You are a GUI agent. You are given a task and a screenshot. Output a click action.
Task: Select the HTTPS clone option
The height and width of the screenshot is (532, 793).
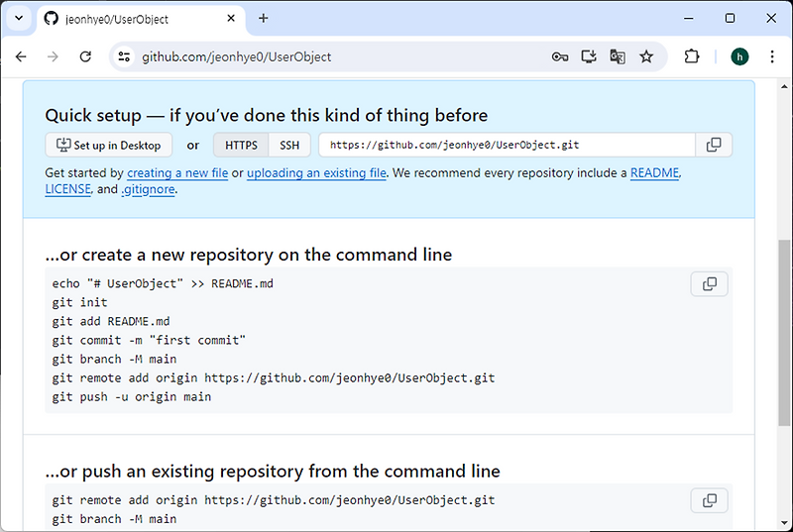241,145
